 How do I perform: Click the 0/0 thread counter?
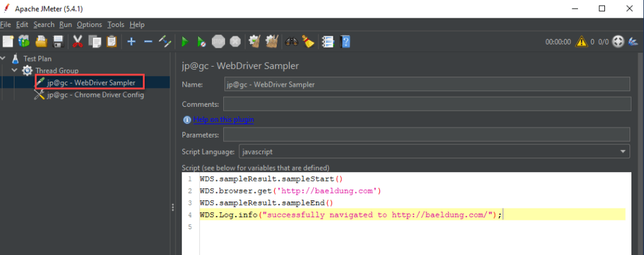[603, 42]
